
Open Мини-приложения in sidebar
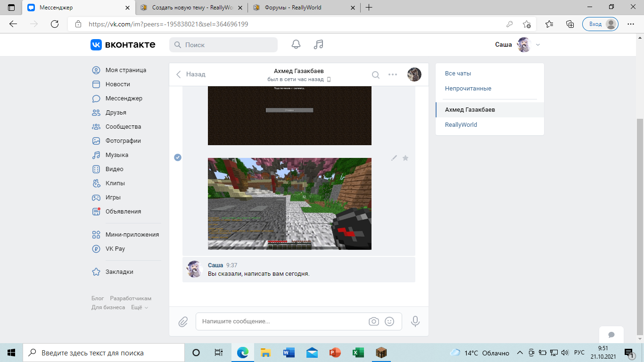pos(125,235)
